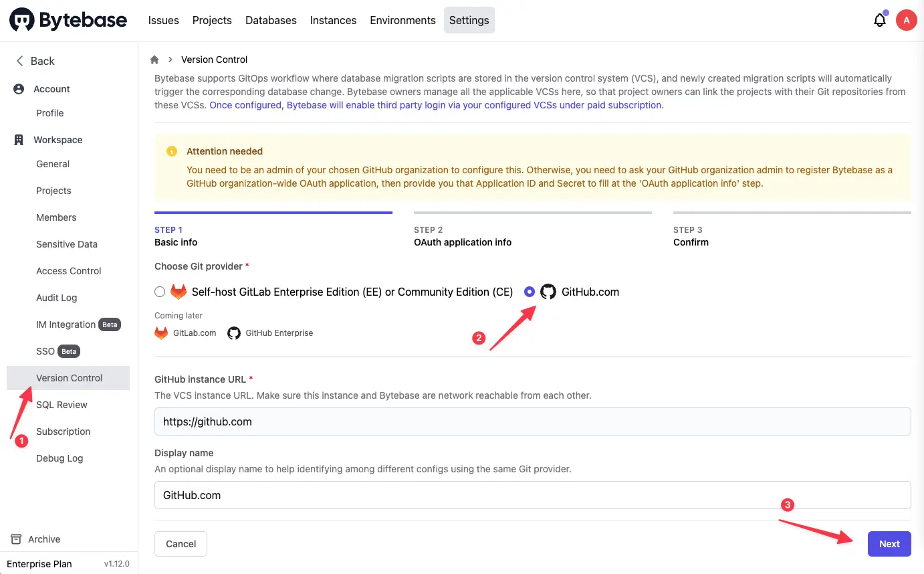Open IM Integration settings
The width and height of the screenshot is (924, 574).
pos(66,324)
